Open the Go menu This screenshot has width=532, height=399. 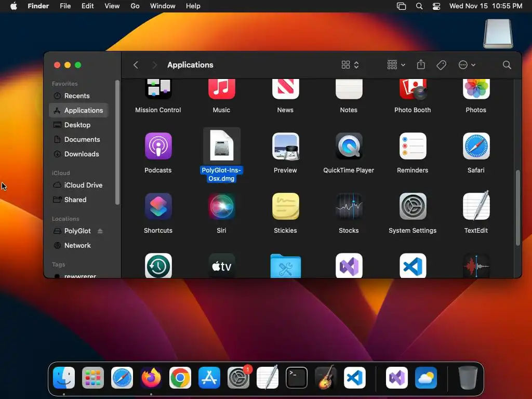pos(135,6)
